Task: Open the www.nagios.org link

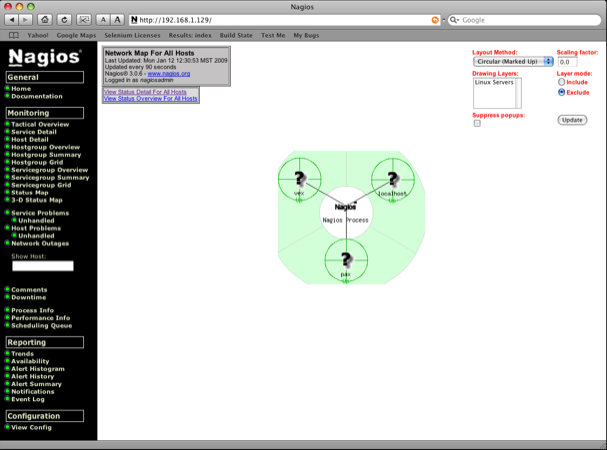Action: (169, 74)
